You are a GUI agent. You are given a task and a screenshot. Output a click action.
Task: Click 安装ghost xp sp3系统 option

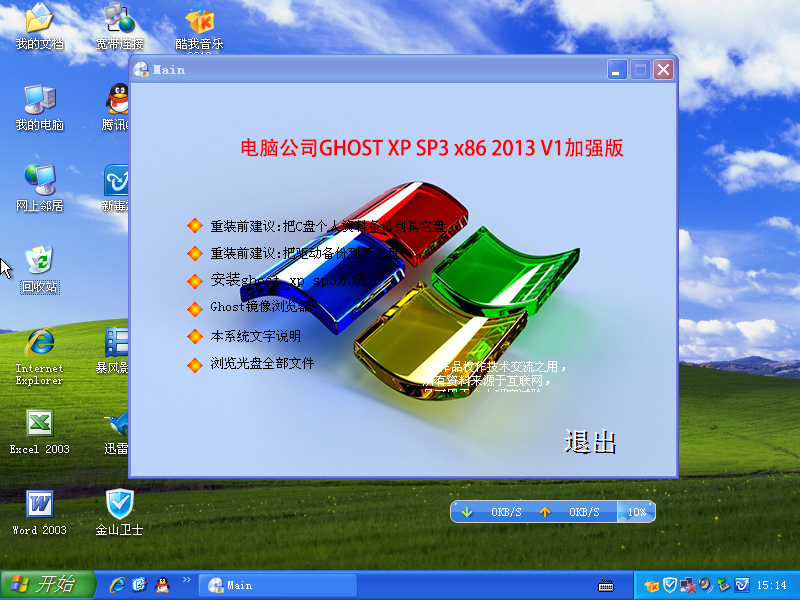(x=288, y=280)
